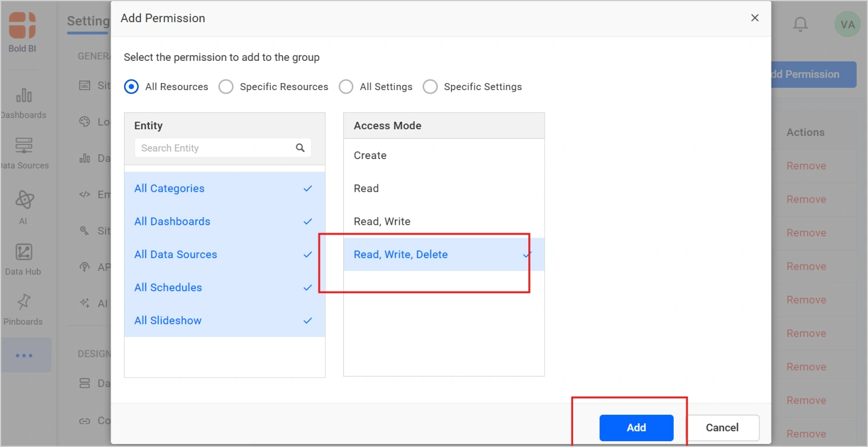Screen dimensions: 868x447
Task: Toggle the All Slideshow entity
Action: point(225,321)
